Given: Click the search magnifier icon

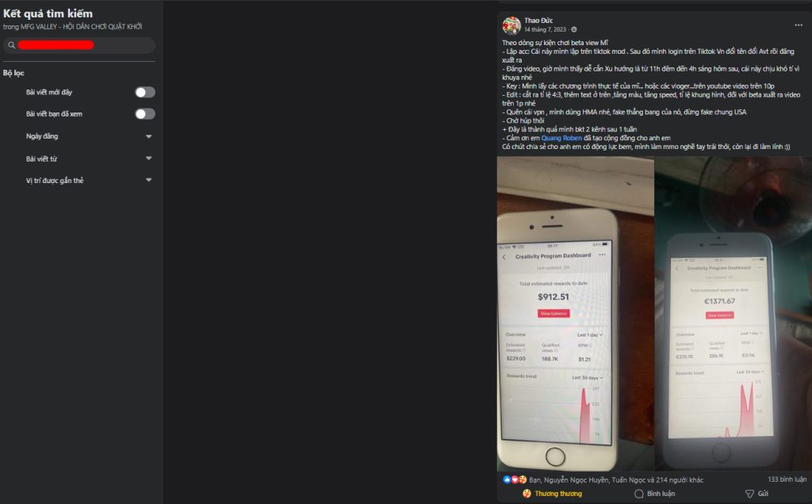Looking at the screenshot, I should click(11, 45).
